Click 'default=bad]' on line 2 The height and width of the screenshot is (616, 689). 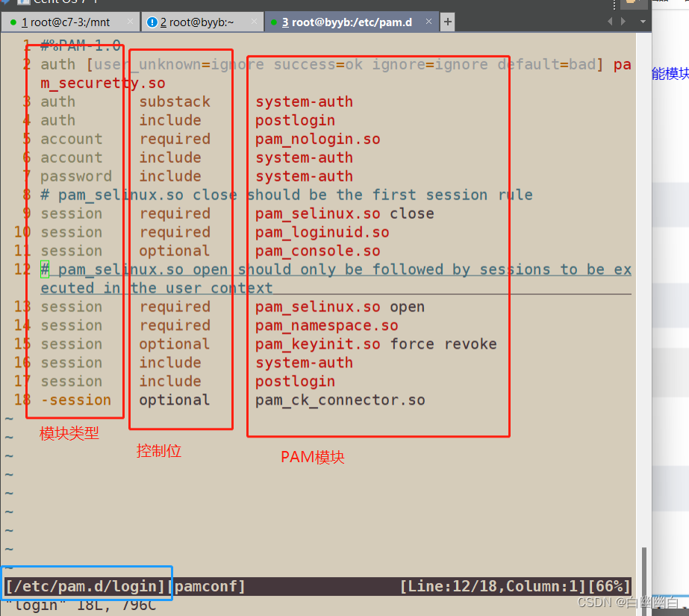pos(551,65)
